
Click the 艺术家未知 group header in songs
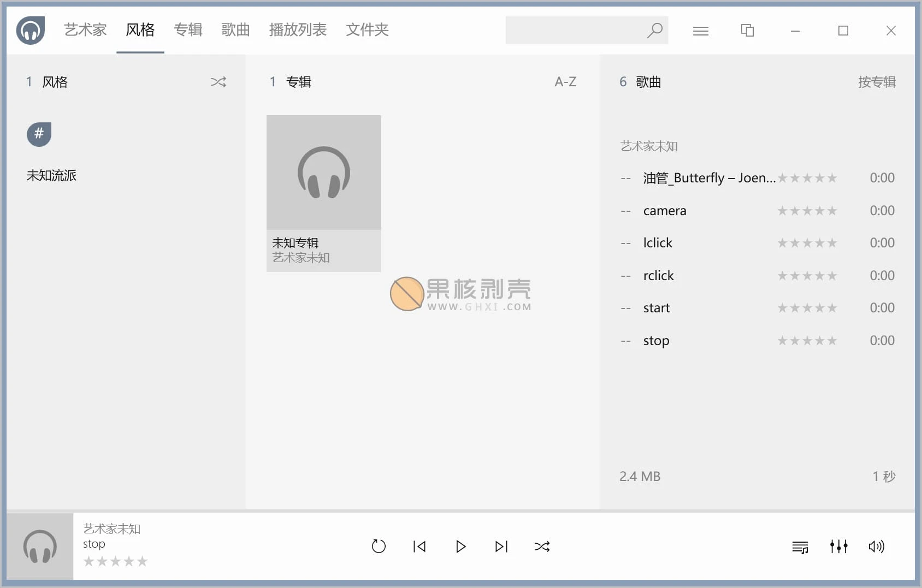pyautogui.click(x=649, y=146)
